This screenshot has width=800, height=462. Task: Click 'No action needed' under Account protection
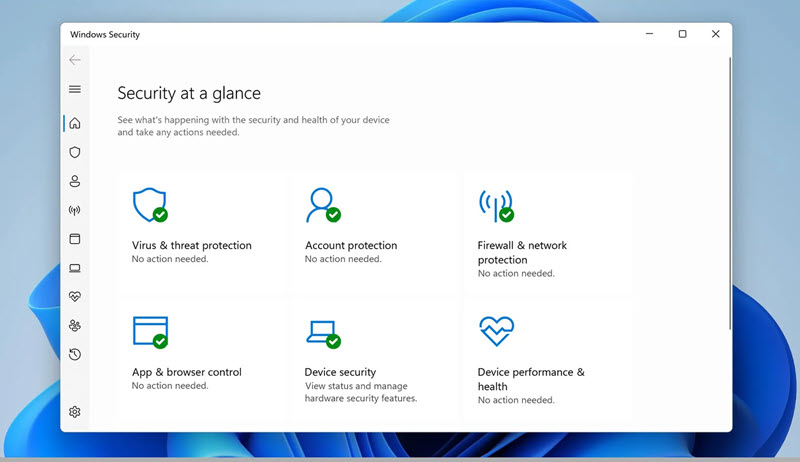343,259
